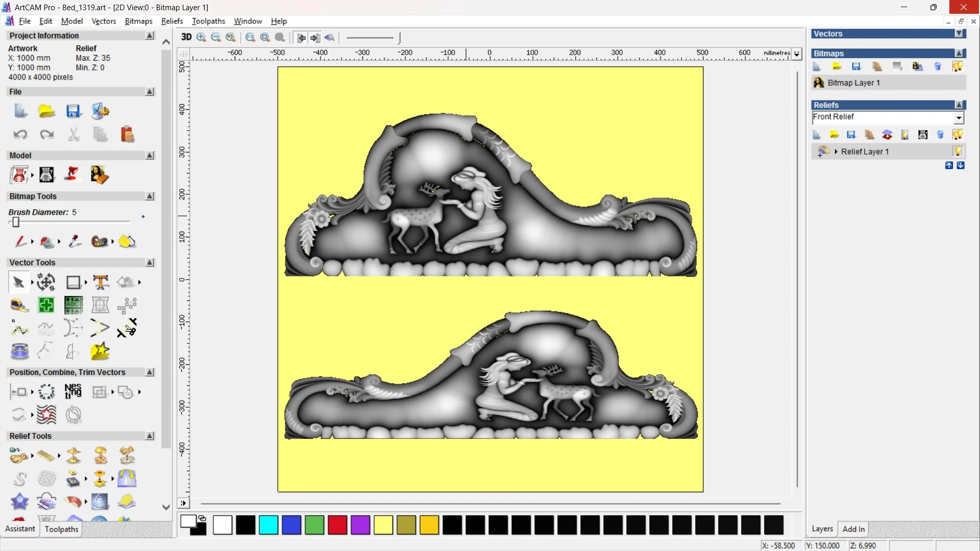980x551 pixels.
Task: Open the Toolpaths menu
Action: (208, 21)
